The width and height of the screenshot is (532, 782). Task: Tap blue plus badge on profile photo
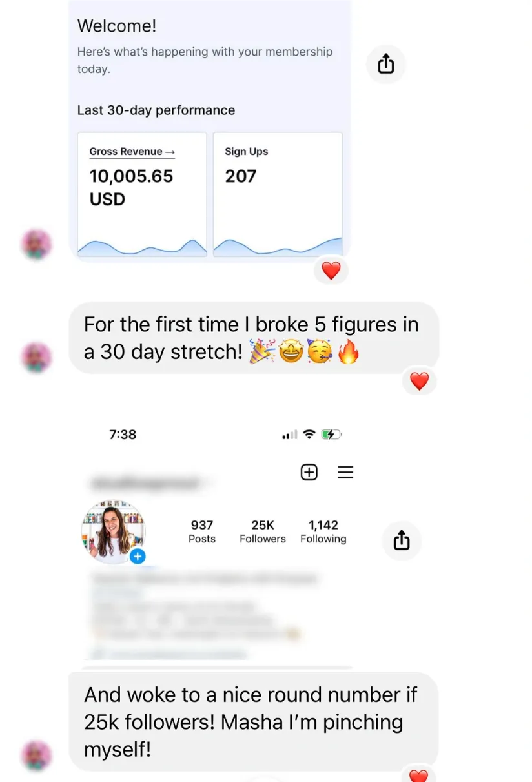pyautogui.click(x=137, y=556)
